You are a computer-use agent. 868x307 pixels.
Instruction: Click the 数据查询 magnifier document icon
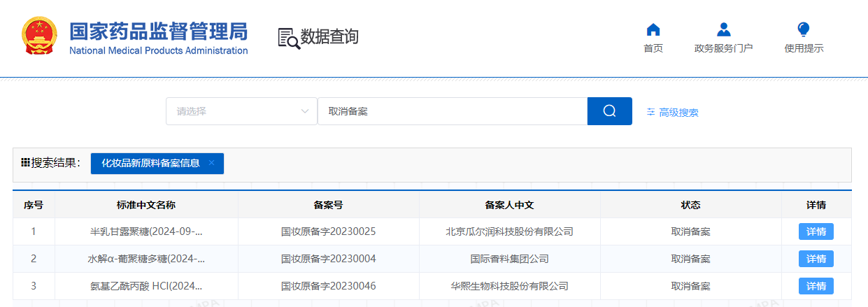pyautogui.click(x=288, y=38)
